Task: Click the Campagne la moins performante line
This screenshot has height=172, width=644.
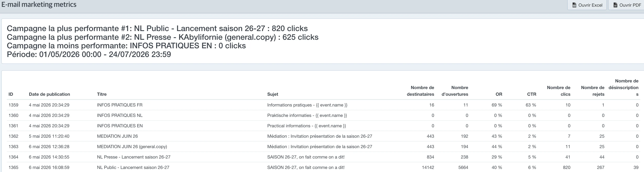Action: (126, 46)
